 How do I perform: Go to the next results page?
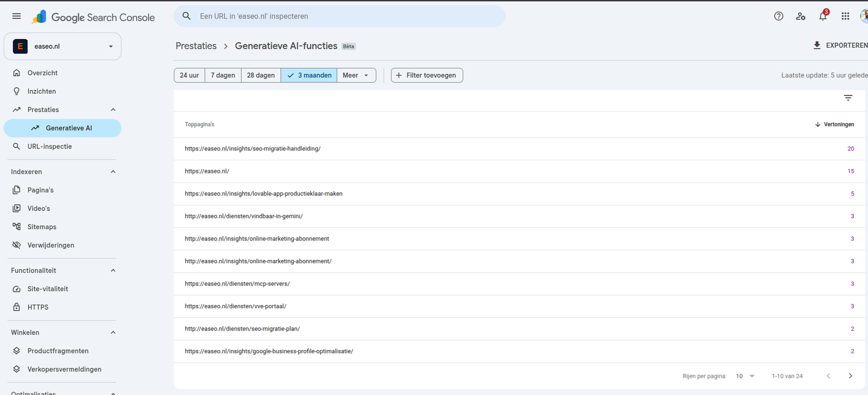(850, 376)
